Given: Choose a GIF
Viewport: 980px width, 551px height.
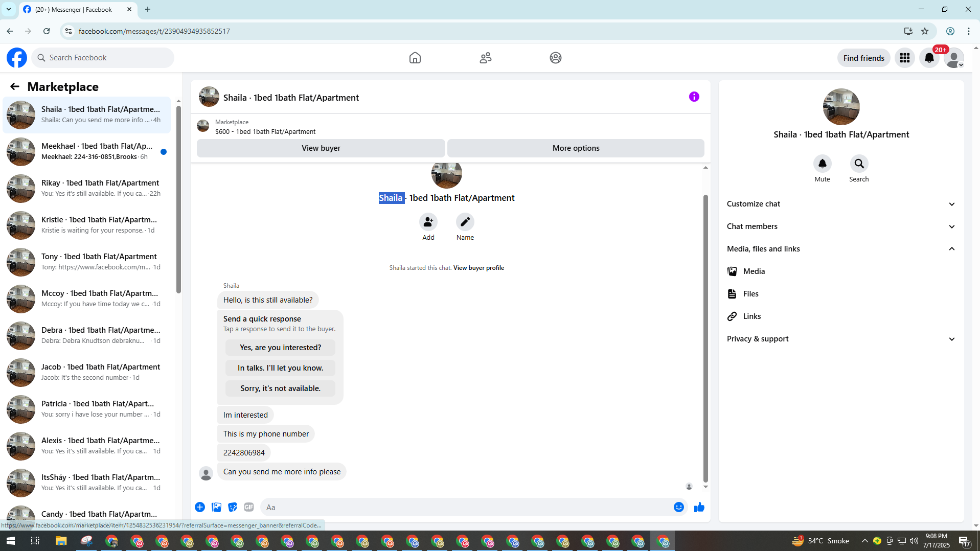Looking at the screenshot, I should click(x=249, y=507).
